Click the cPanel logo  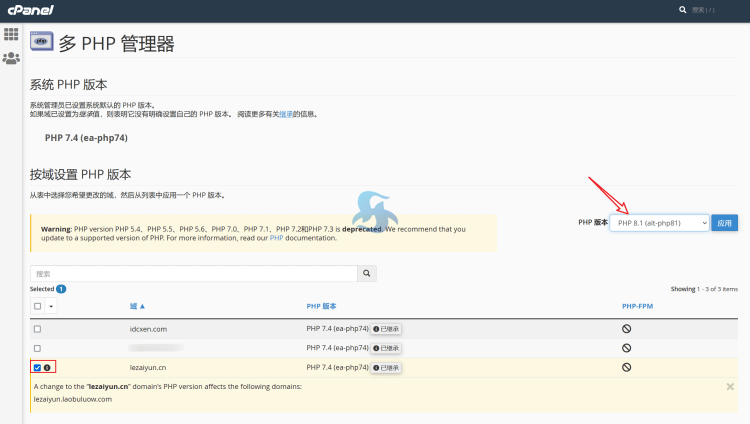click(31, 10)
